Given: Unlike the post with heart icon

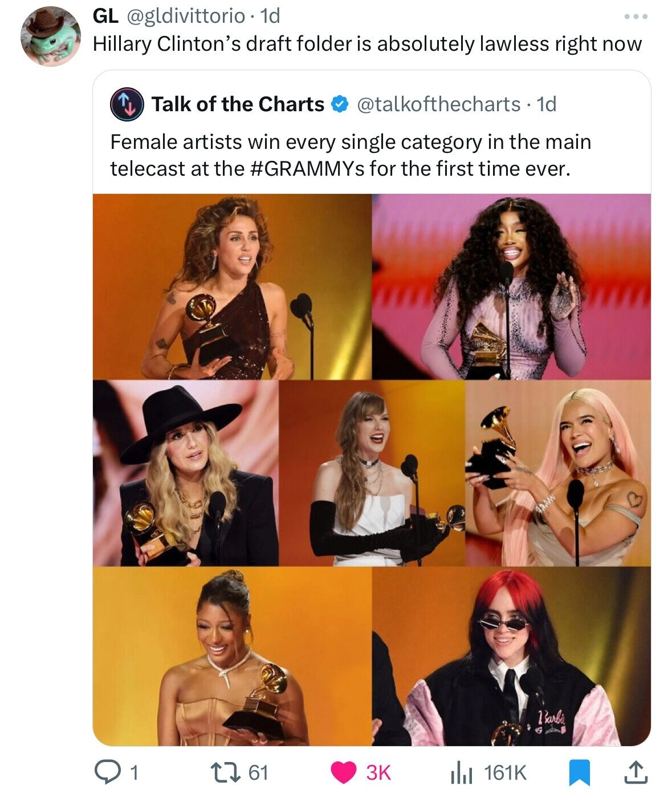Looking at the screenshot, I should coord(343,772).
